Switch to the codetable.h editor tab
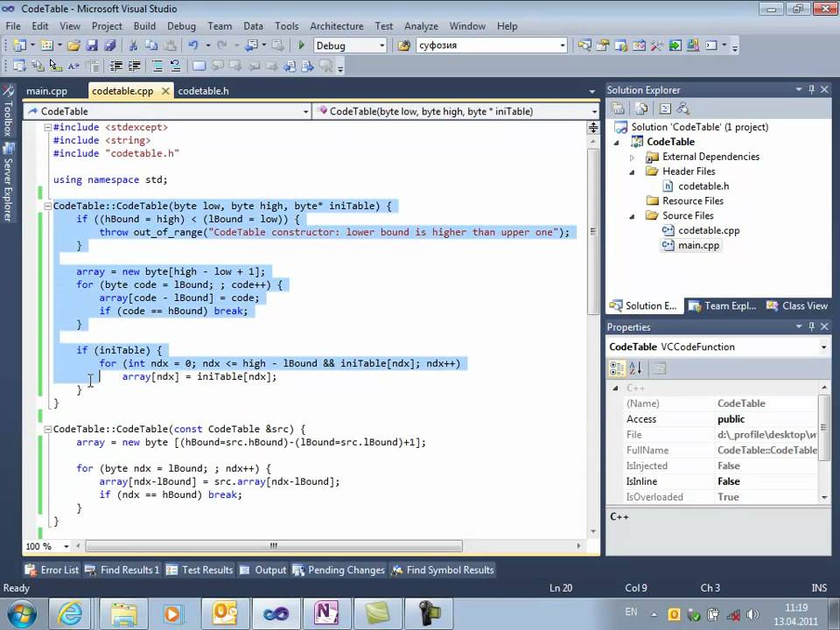The height and width of the screenshot is (630, 840). click(203, 91)
